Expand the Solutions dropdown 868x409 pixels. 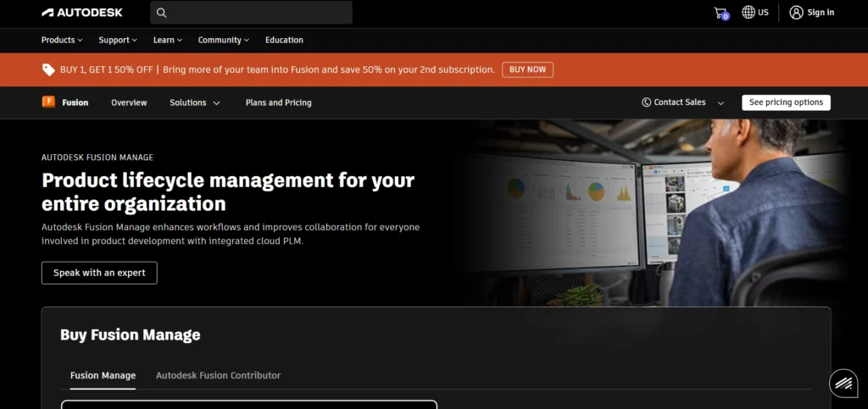click(x=195, y=102)
